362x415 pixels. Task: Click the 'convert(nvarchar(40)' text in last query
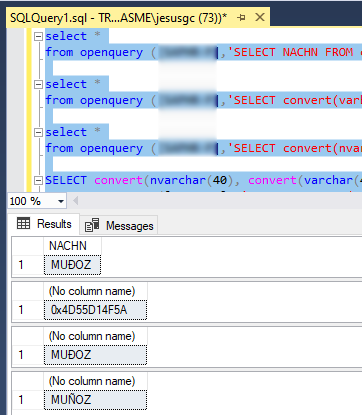[164, 180]
